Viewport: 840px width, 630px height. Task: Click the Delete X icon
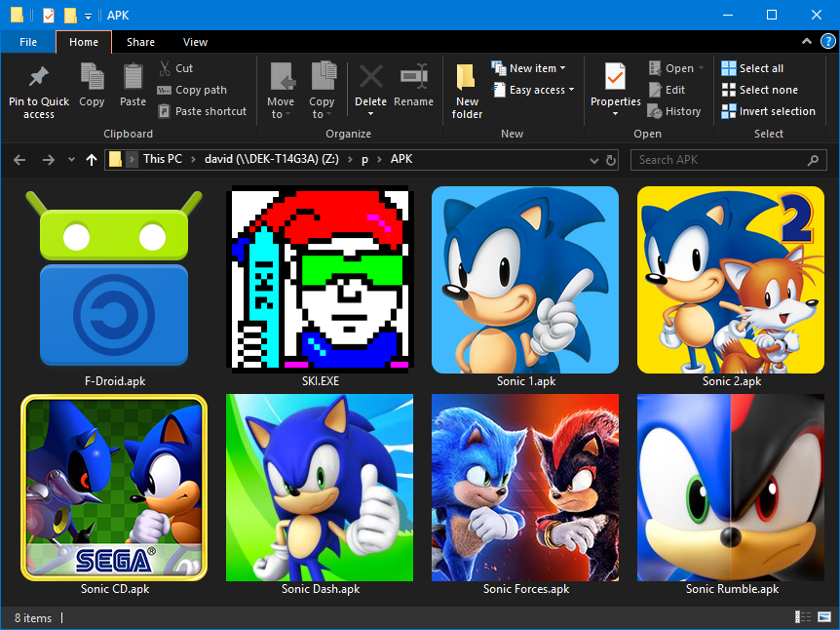pyautogui.click(x=370, y=76)
